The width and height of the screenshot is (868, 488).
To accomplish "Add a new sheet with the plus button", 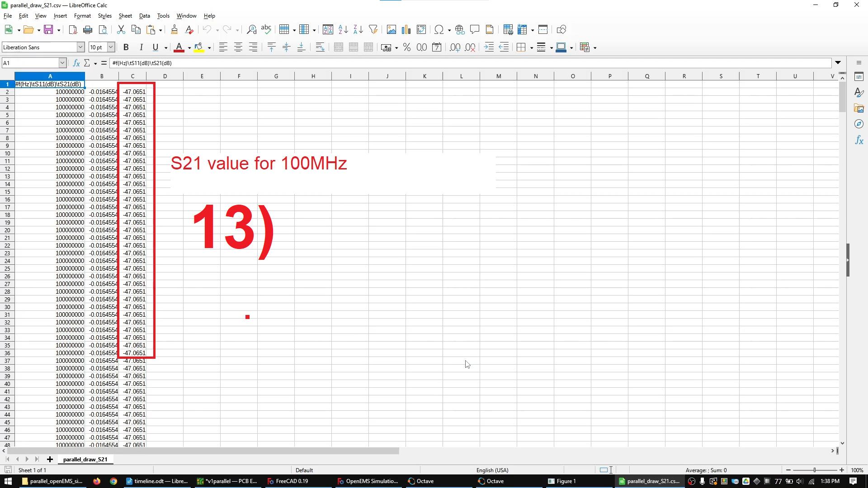I will (x=50, y=459).
